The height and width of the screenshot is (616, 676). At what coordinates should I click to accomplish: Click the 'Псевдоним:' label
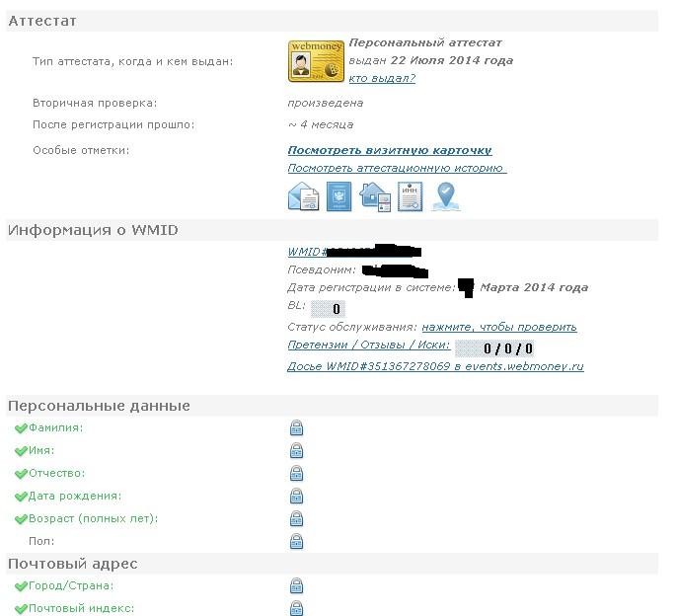tap(322, 269)
